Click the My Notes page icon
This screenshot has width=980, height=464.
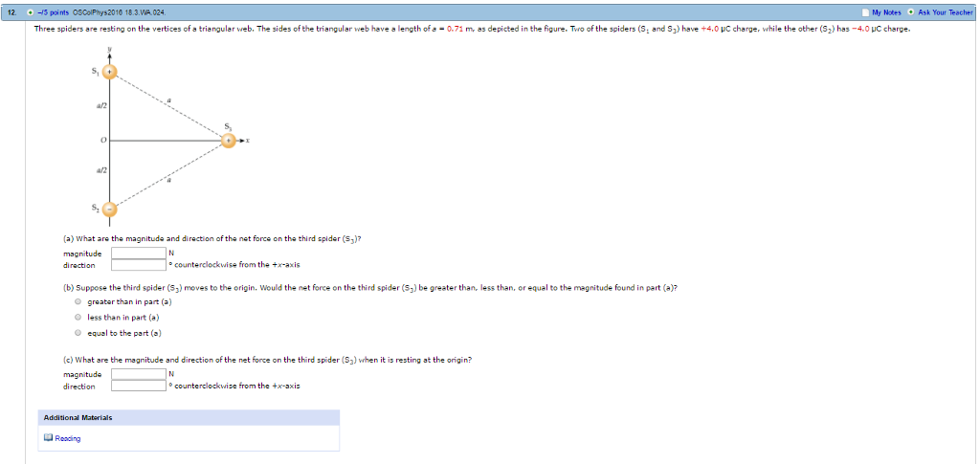[866, 12]
